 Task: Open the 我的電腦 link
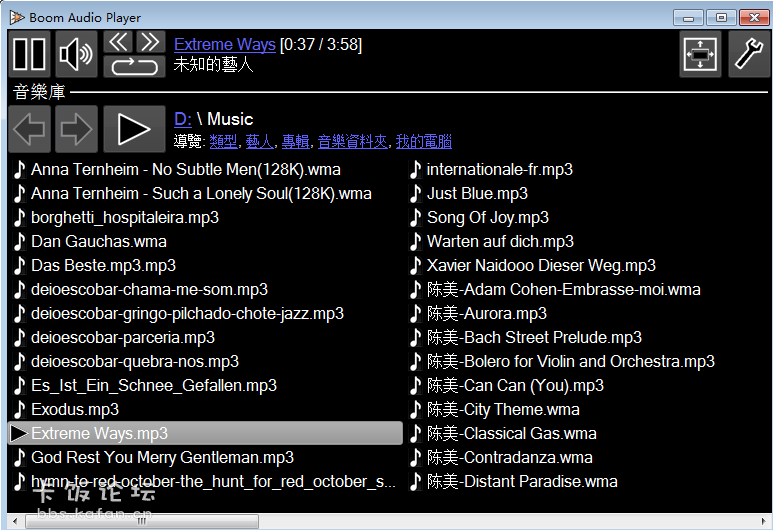click(x=423, y=141)
